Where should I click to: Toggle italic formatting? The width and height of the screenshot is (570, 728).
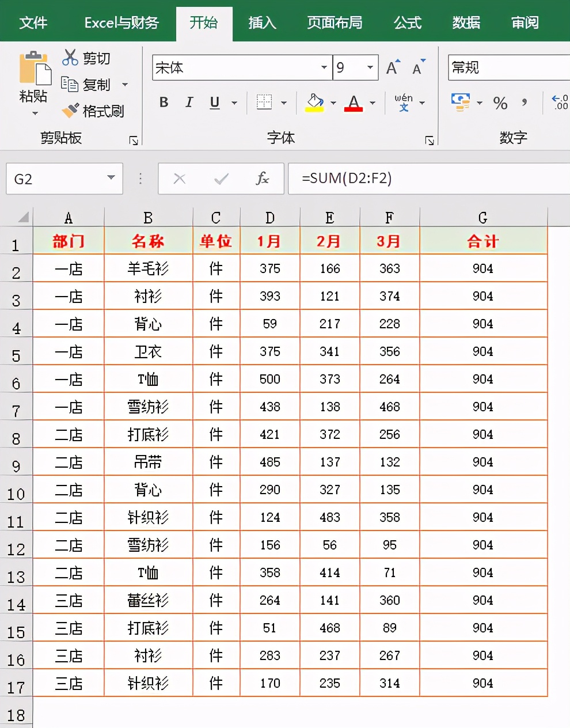coord(189,103)
